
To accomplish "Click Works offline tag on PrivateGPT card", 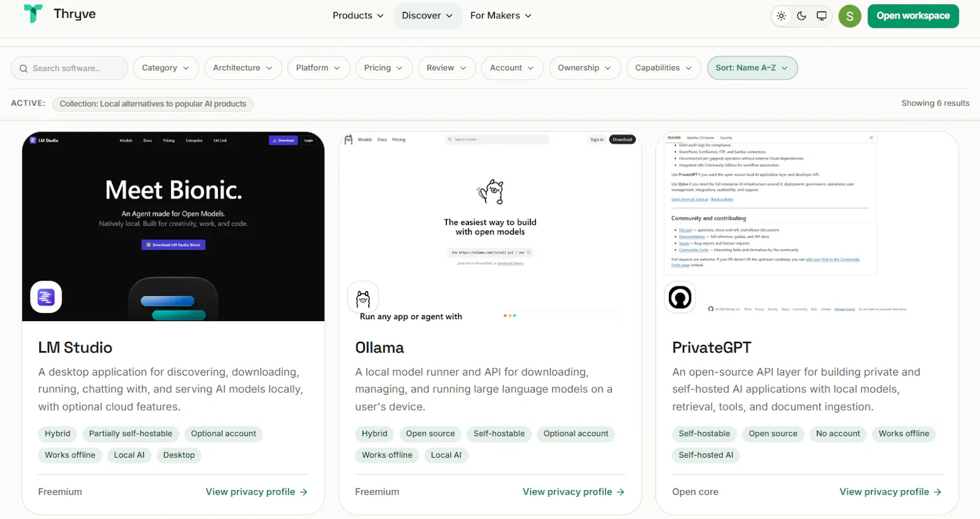I will pyautogui.click(x=904, y=434).
